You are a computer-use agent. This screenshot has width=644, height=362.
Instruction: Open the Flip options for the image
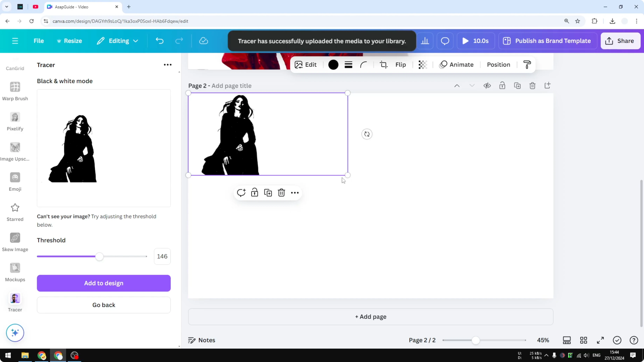click(x=400, y=65)
